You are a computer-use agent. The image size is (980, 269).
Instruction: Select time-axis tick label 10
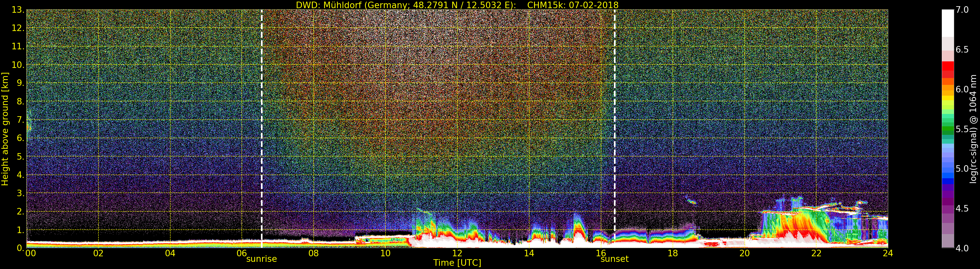385,253
